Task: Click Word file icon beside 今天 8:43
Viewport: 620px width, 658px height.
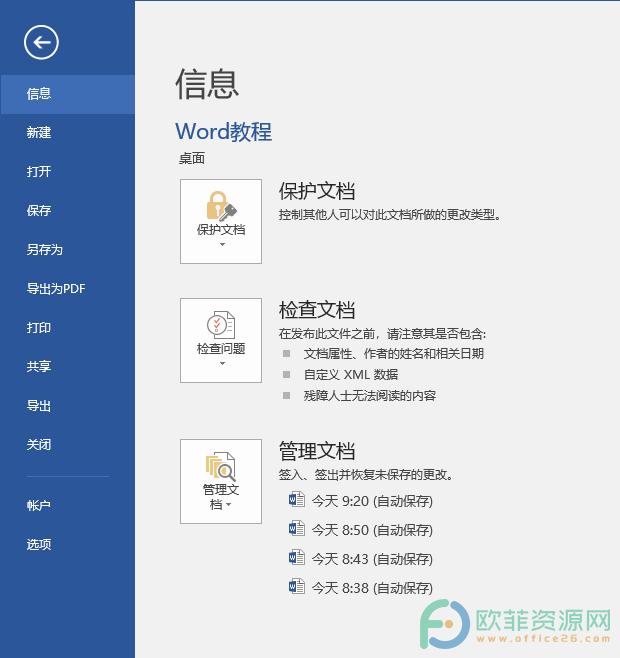Action: point(297,557)
